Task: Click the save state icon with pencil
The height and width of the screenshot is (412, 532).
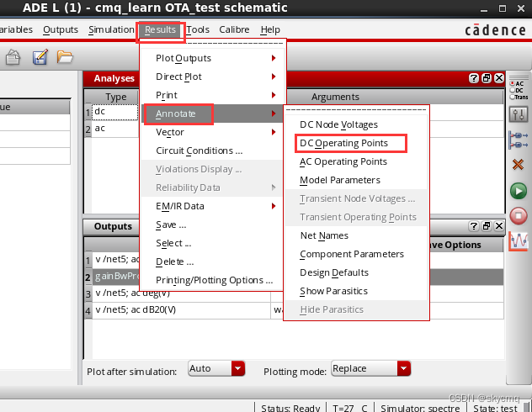Action: click(x=40, y=57)
